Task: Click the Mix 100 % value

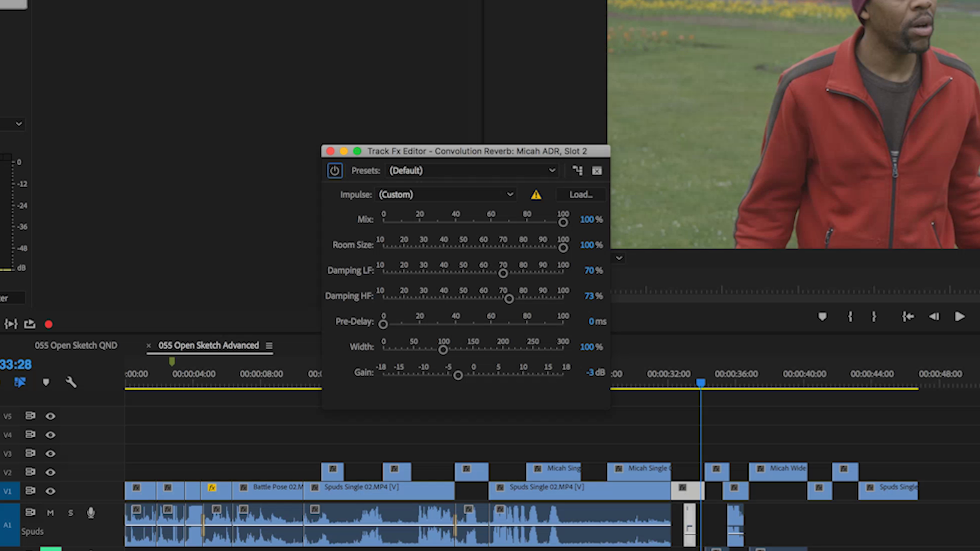Action: [591, 219]
